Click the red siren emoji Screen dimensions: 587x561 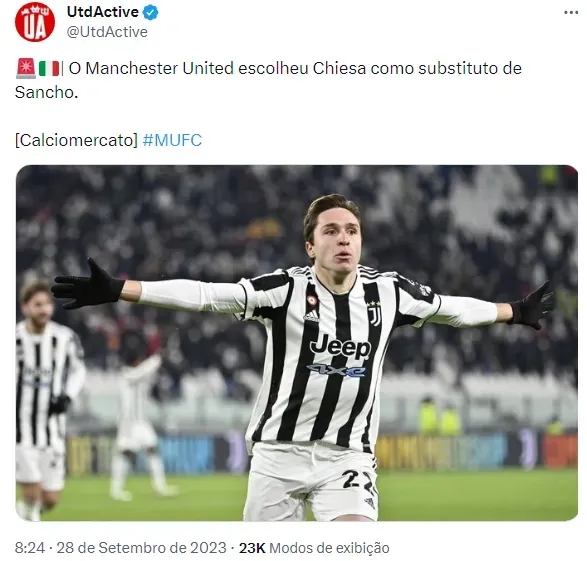coord(26,68)
